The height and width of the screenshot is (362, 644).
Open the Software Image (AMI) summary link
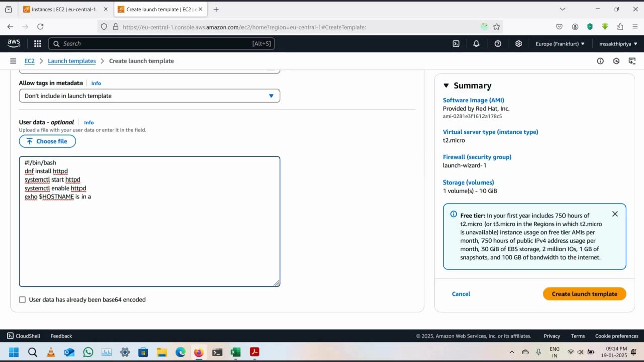pos(473,100)
